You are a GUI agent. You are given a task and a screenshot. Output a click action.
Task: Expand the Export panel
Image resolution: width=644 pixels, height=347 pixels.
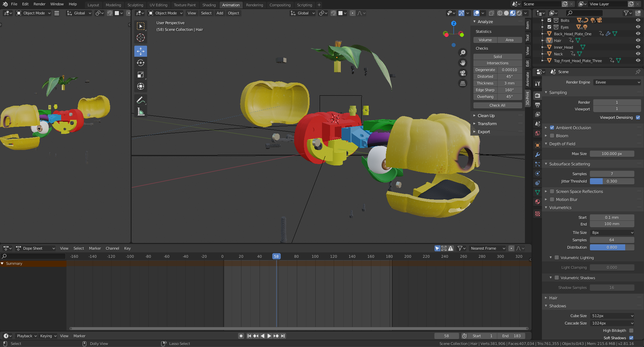484,132
